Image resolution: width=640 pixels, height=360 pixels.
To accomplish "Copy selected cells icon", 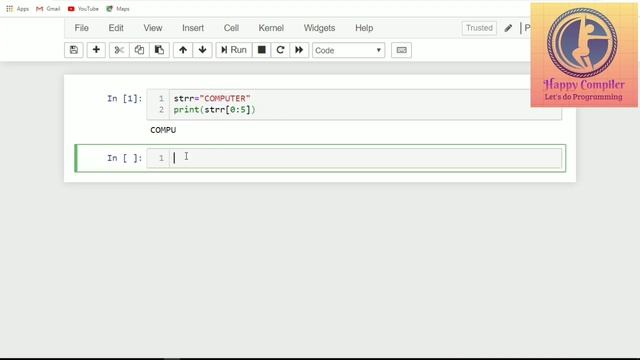I will [139, 50].
